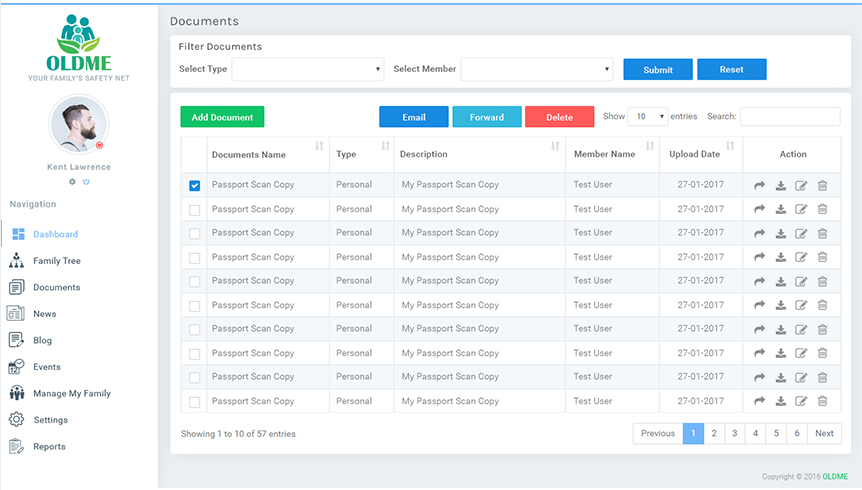Focus the Search input field
862x490 pixels.
tap(790, 116)
